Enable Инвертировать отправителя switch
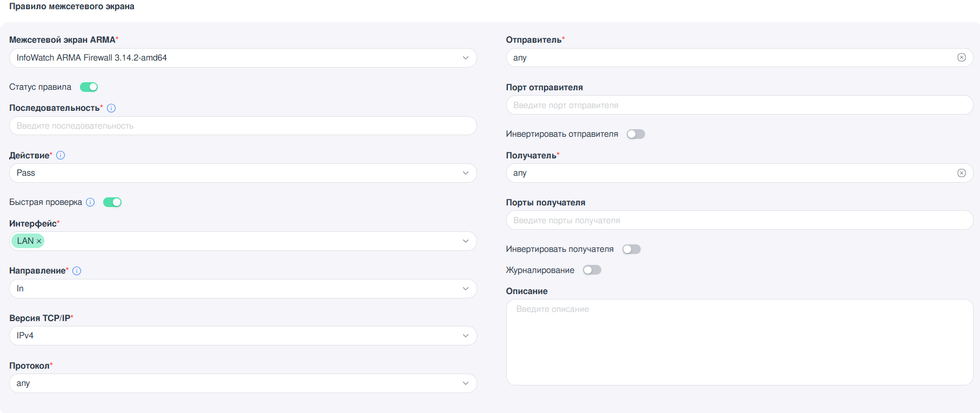This screenshot has height=413, width=980. click(635, 134)
